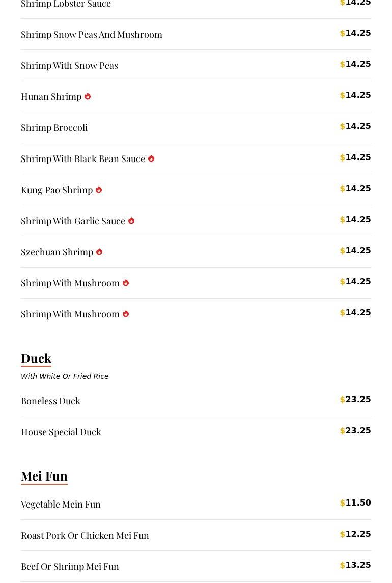Click the flame icon next to Kung Pao Shrimp
Image resolution: width=392 pixels, height=583 pixels.
(x=99, y=190)
